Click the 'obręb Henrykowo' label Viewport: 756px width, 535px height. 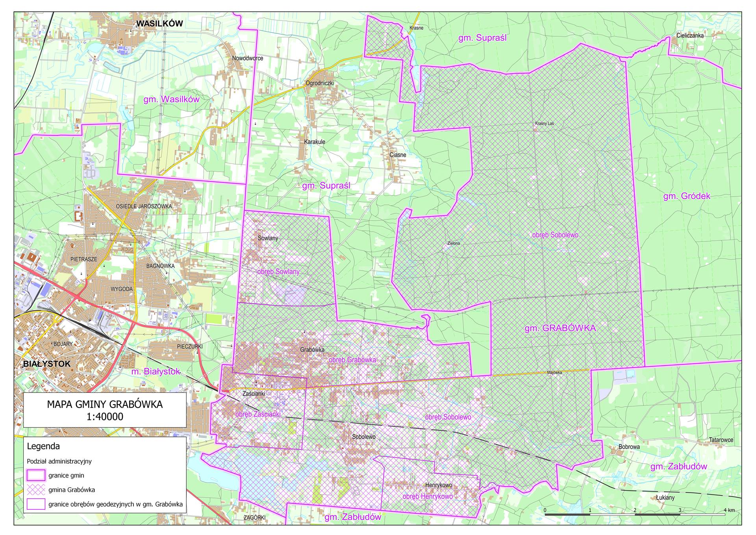coord(427,496)
